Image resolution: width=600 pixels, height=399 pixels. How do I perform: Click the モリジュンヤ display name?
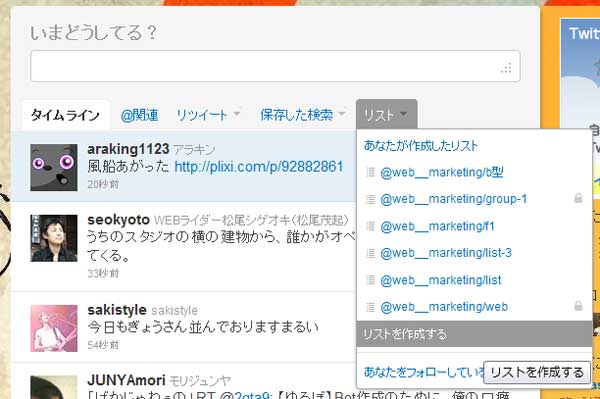coord(200,381)
